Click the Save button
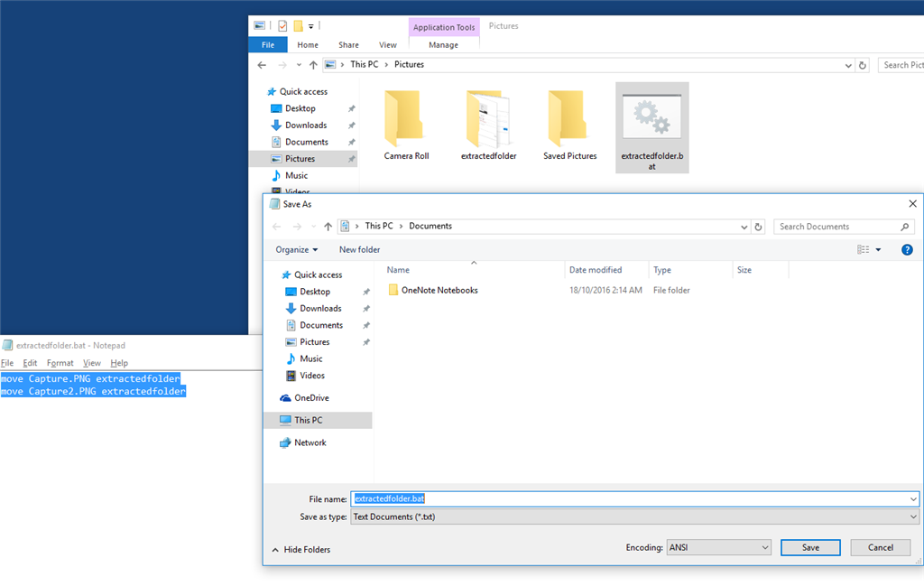This screenshot has width=924, height=586. coord(811,548)
